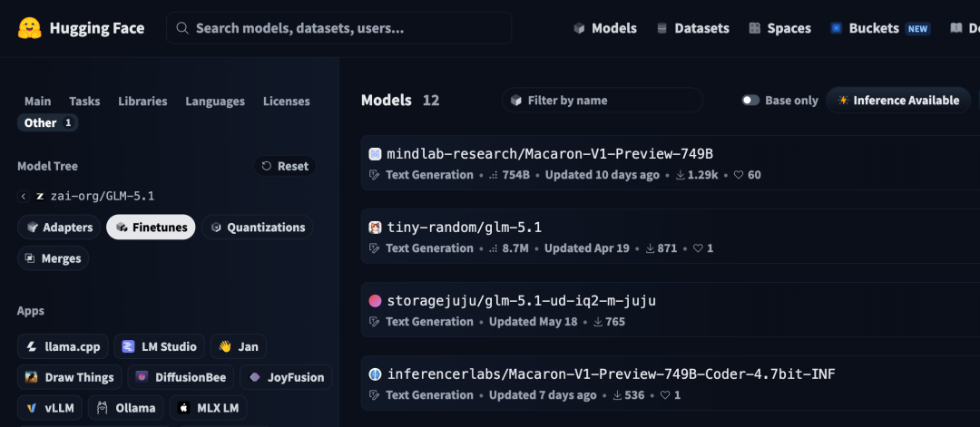Toggle the Base only switch

(x=750, y=101)
